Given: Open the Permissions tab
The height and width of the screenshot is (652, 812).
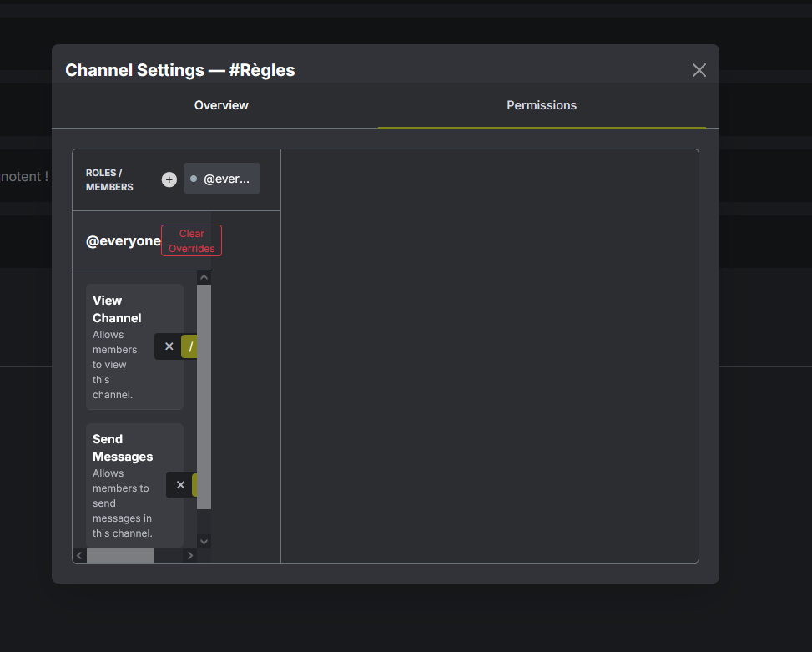Looking at the screenshot, I should (542, 105).
